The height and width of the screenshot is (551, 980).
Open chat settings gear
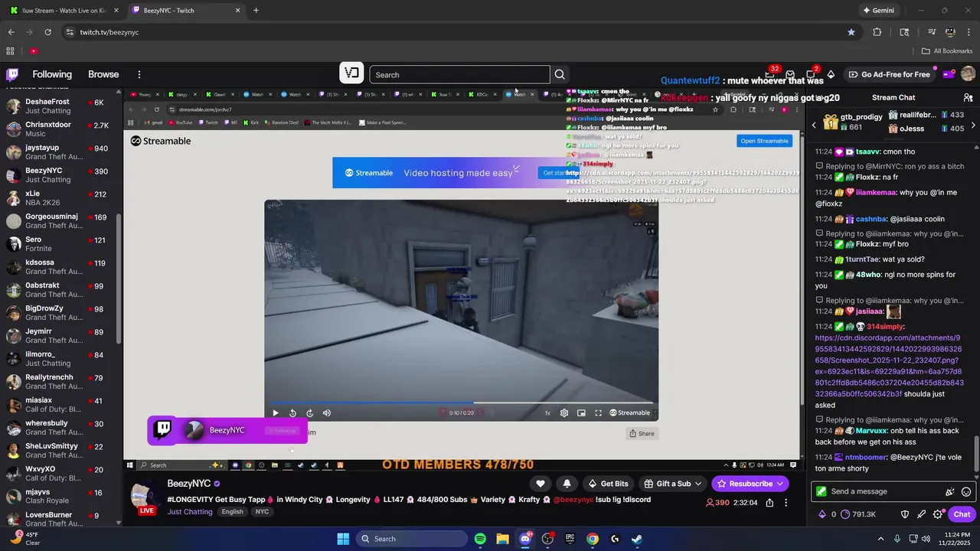click(x=938, y=514)
